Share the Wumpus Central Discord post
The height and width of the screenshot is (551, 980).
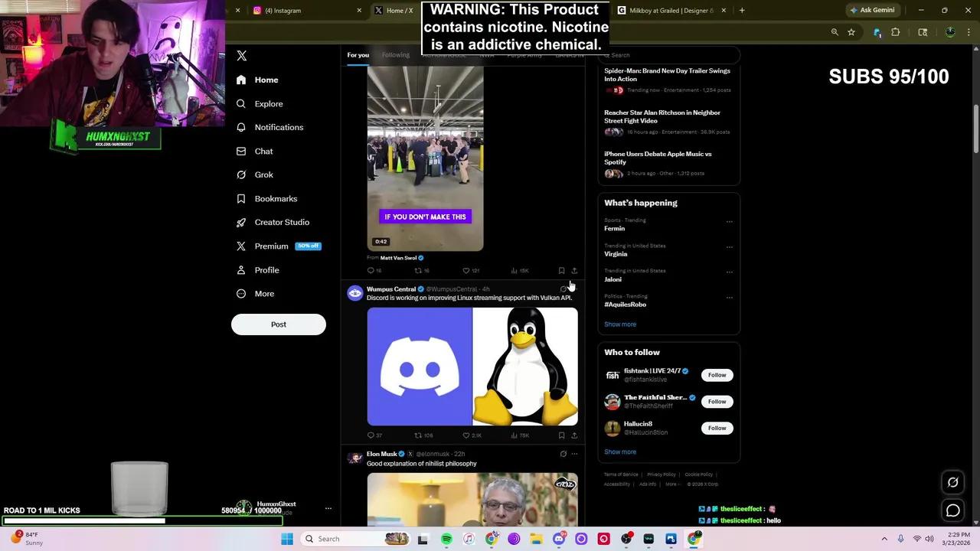pos(574,435)
